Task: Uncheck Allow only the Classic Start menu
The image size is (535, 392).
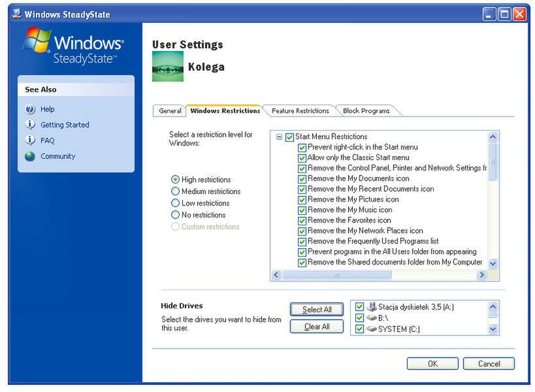Action: pyautogui.click(x=302, y=158)
